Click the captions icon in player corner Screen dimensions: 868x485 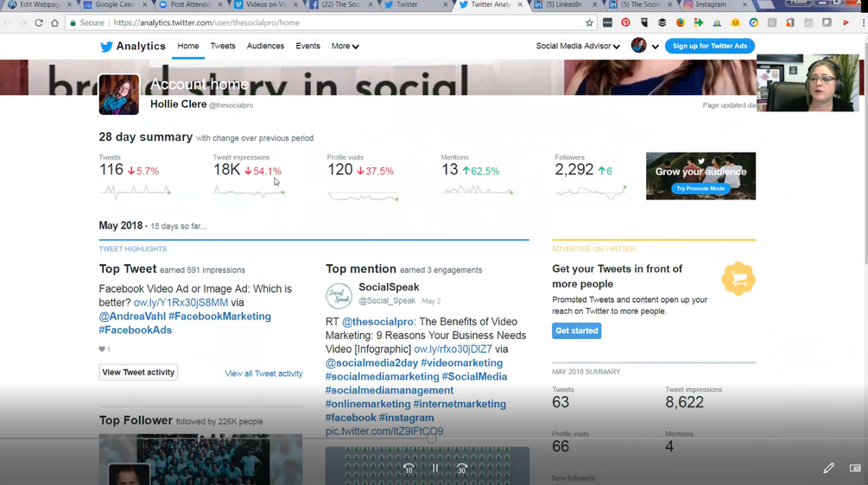point(855,468)
